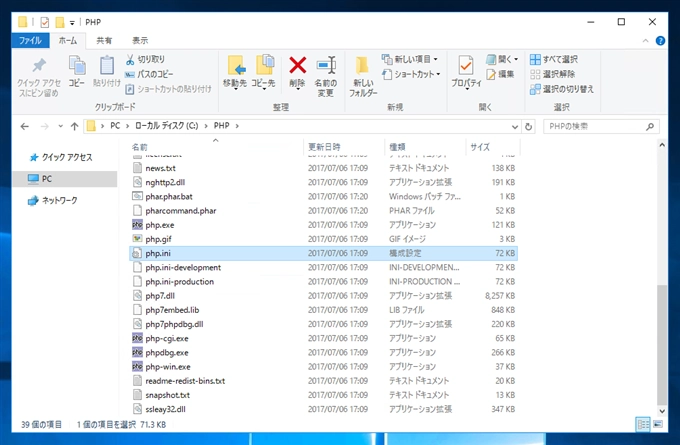Image resolution: width=680 pixels, height=445 pixels.
Task: Select file php.exe
Action: tap(323, 225)
